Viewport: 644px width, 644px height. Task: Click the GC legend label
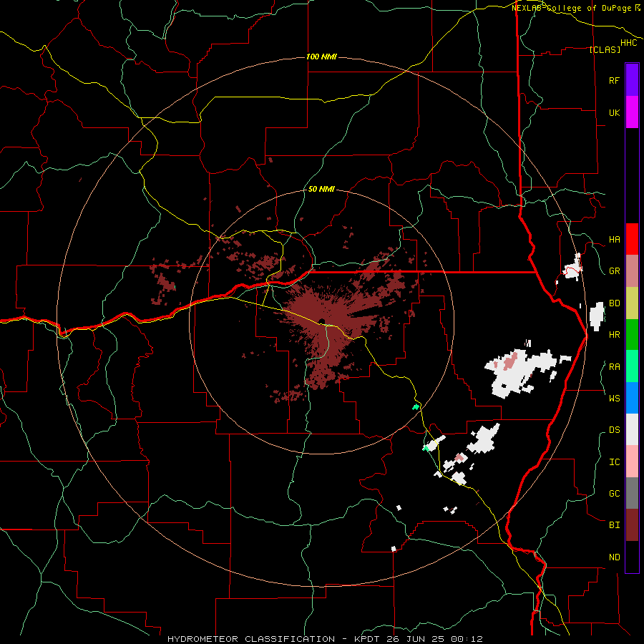pyautogui.click(x=614, y=494)
